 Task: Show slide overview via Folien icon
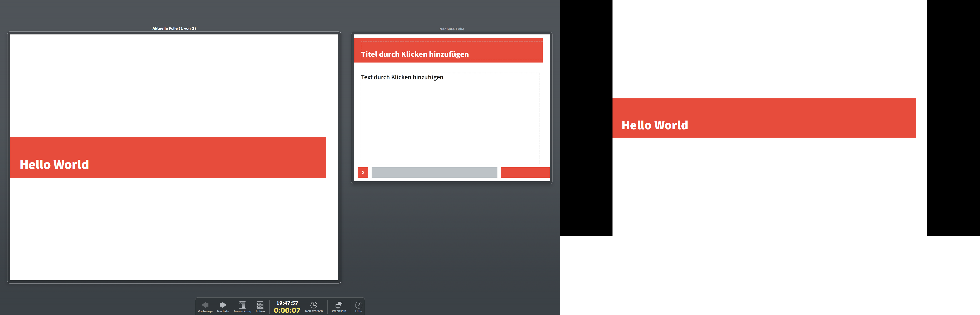point(260,305)
